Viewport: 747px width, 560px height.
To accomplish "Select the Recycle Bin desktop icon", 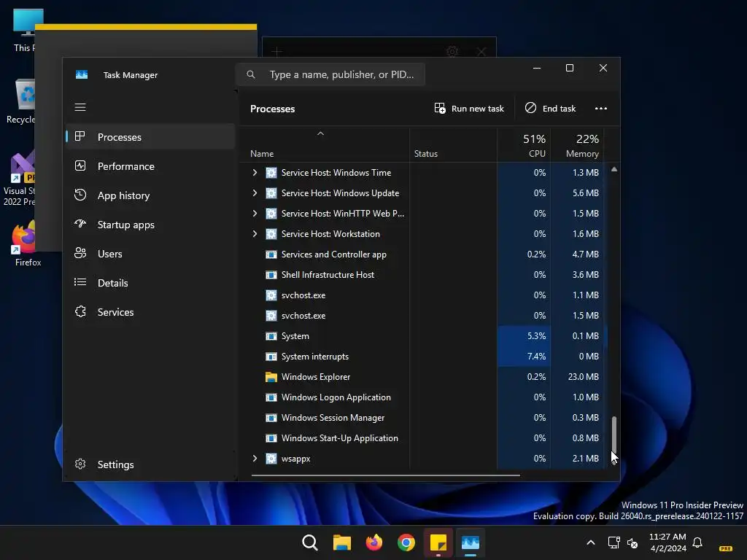I will click(21, 101).
